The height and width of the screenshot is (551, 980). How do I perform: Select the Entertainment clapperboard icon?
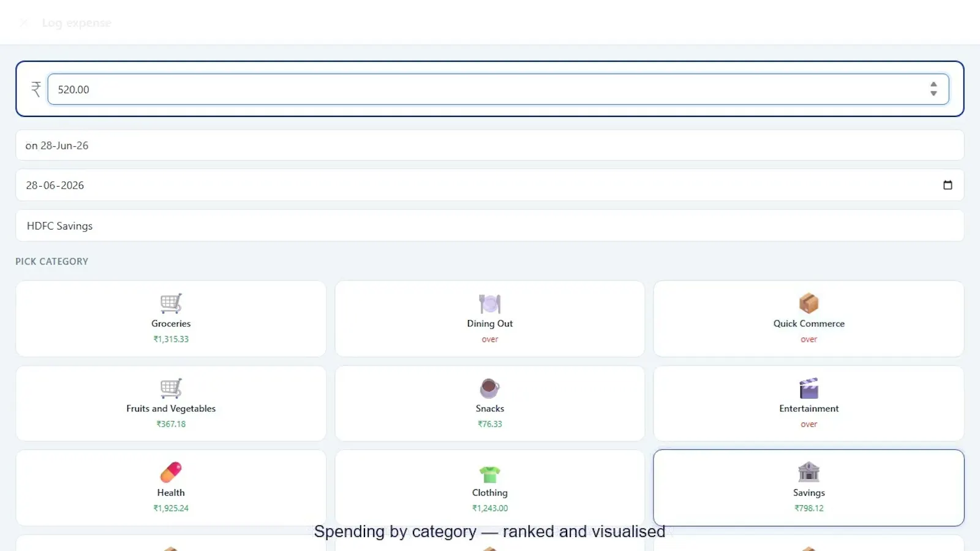pyautogui.click(x=809, y=388)
